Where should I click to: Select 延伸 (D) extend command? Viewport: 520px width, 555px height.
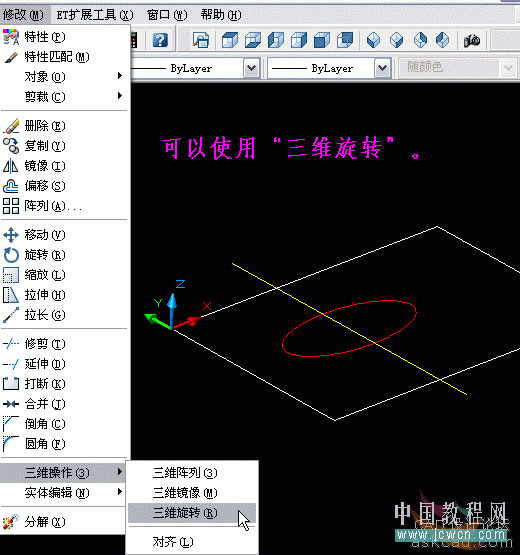pos(65,364)
